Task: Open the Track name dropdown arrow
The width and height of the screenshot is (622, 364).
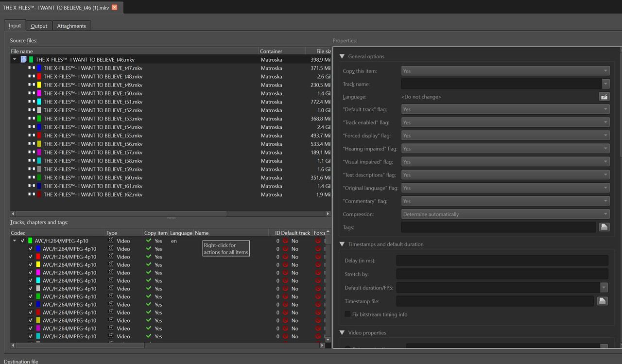Action: [605, 84]
